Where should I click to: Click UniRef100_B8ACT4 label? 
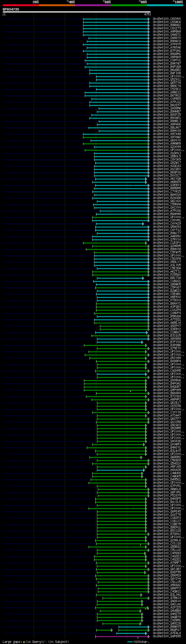(167, 86)
